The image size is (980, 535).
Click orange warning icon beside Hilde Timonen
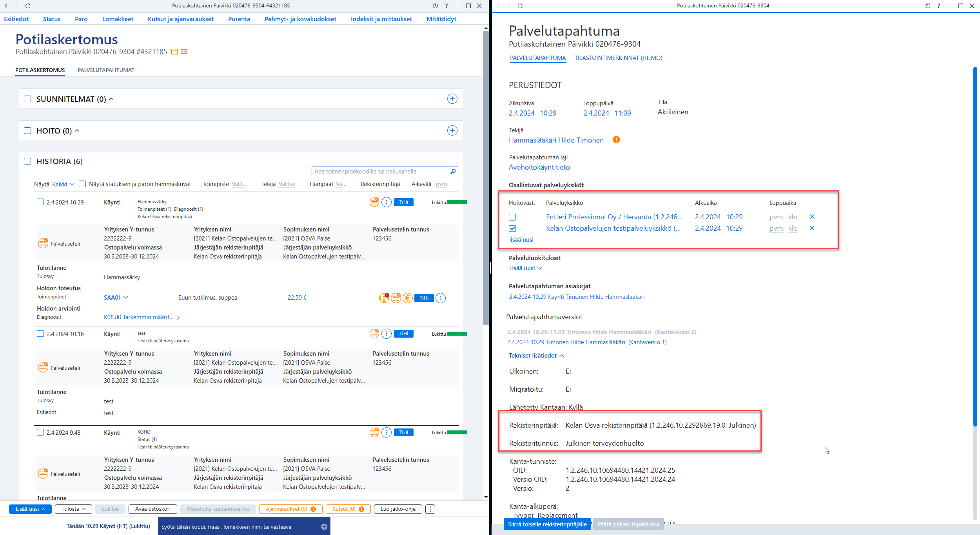(616, 140)
